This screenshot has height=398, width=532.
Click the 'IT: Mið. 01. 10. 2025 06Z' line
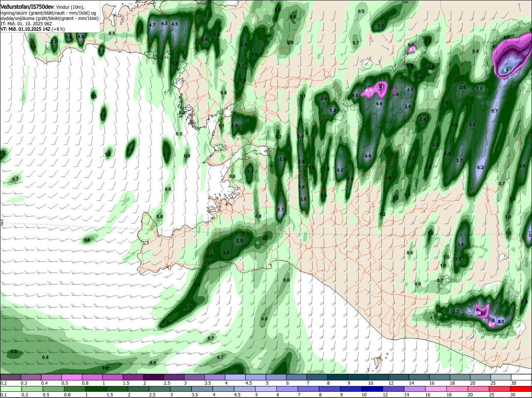pos(26,24)
